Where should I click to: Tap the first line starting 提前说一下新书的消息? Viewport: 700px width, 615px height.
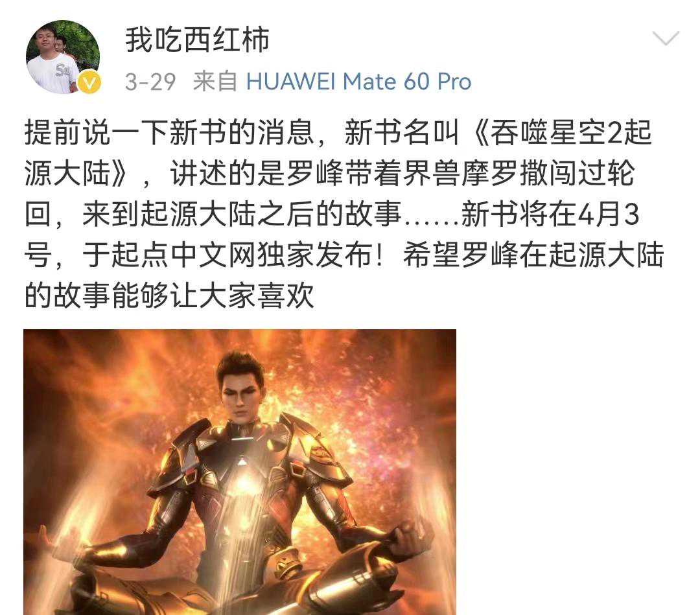338,133
